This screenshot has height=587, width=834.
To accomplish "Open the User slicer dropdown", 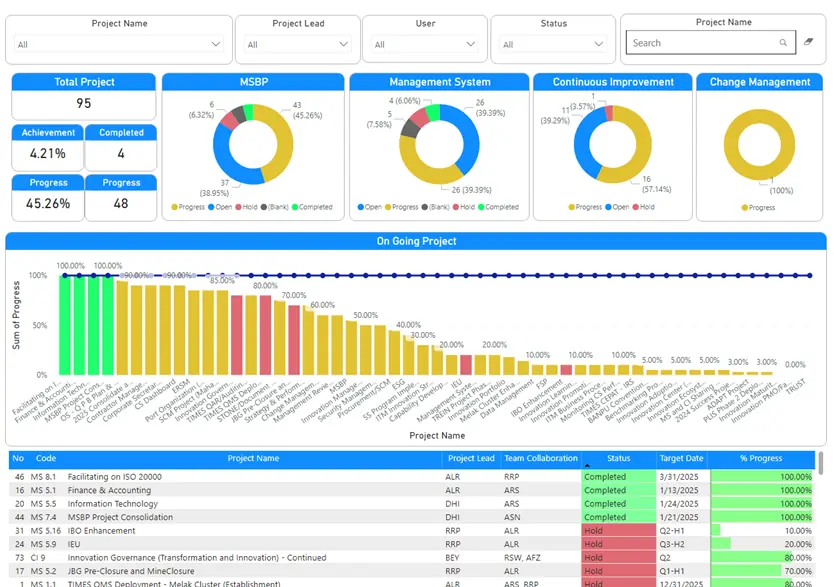I will (425, 44).
